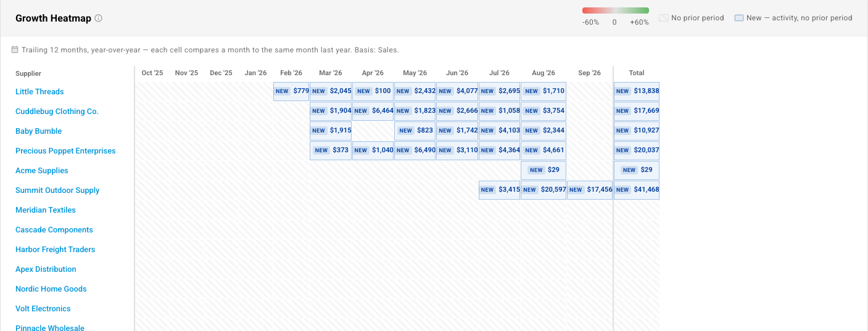Select the $13,838 total for Little Threads

(x=637, y=91)
